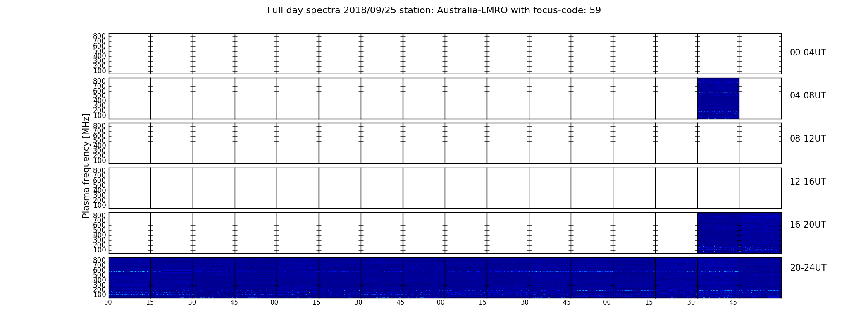Image resolution: width=868 pixels, height=331 pixels.
Task: Click the empty 12-16UT plot panel
Action: [445, 188]
